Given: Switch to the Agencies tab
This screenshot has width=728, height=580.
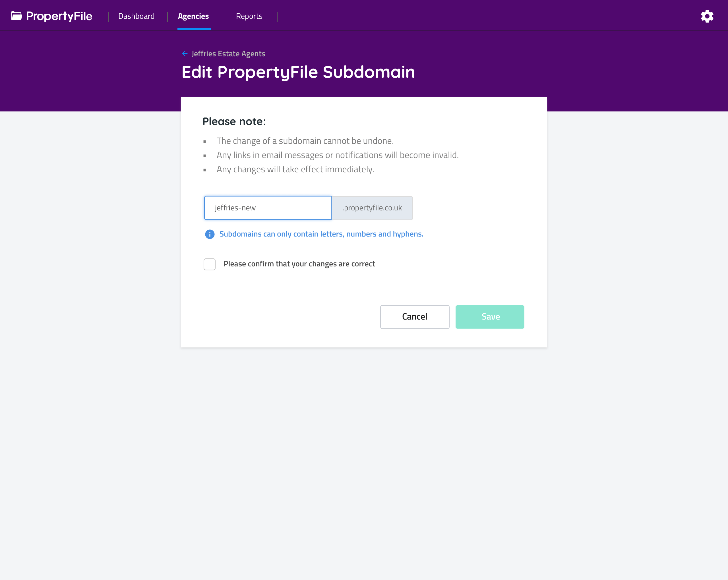Looking at the screenshot, I should (193, 16).
